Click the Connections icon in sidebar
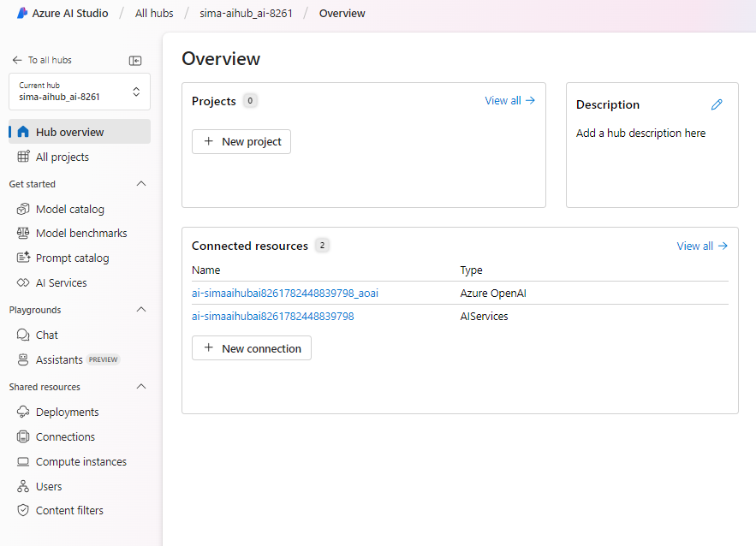The width and height of the screenshot is (756, 546). (x=23, y=436)
